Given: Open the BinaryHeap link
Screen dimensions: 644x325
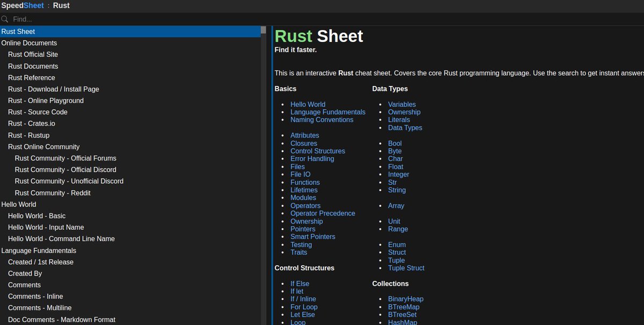Looking at the screenshot, I should tap(406, 299).
